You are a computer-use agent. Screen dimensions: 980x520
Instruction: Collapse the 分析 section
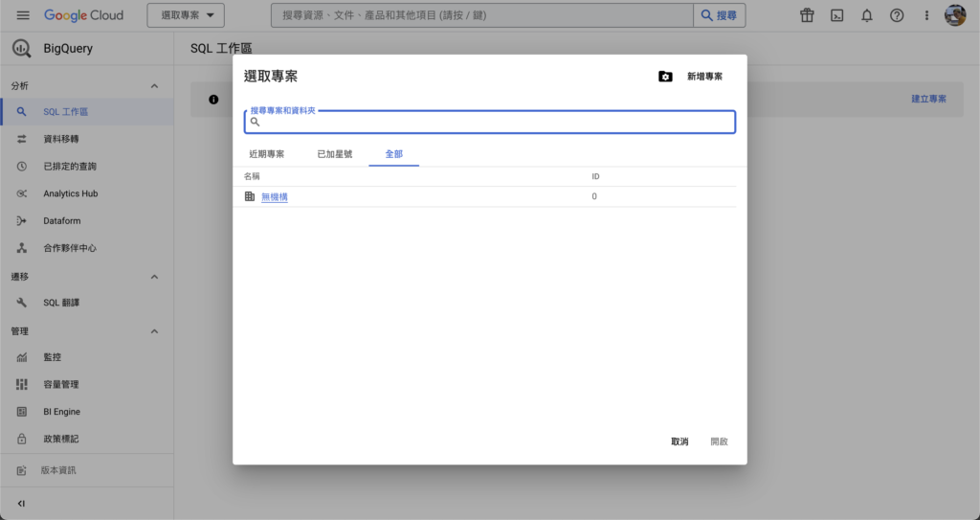pos(154,86)
